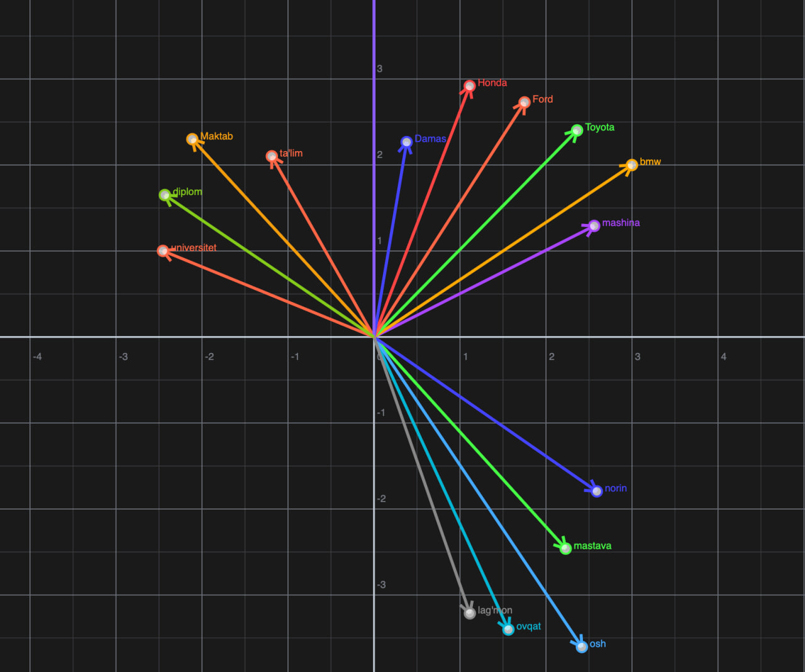805x672 pixels.
Task: Click the "mashina" text label
Action: [x=621, y=223]
